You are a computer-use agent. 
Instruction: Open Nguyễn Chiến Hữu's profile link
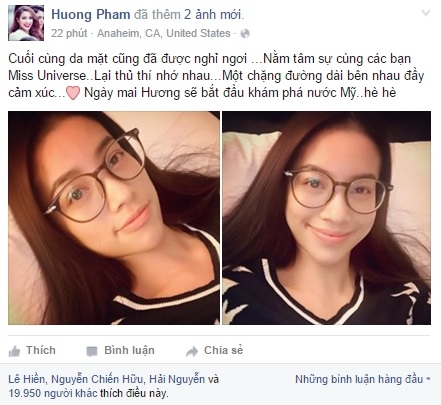coord(98,379)
